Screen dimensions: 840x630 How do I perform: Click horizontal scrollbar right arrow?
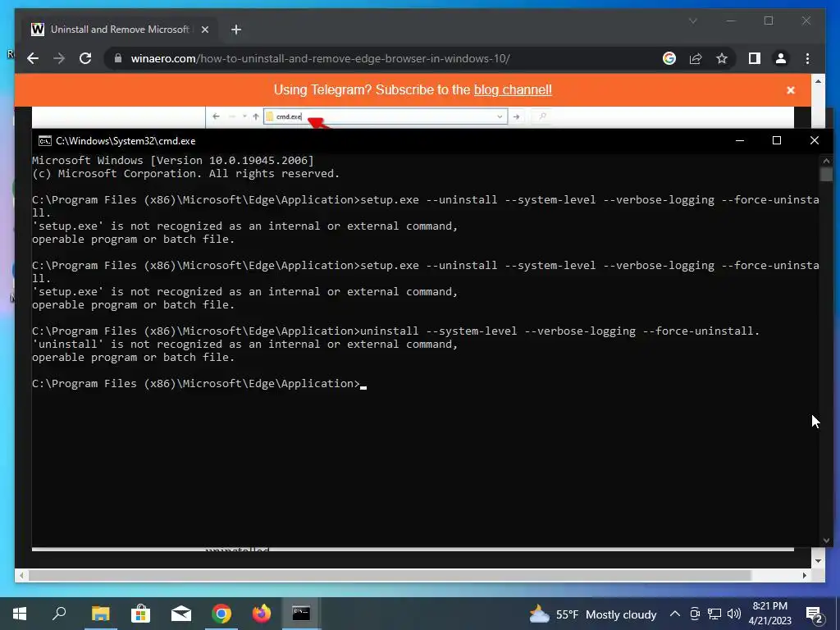[804, 575]
